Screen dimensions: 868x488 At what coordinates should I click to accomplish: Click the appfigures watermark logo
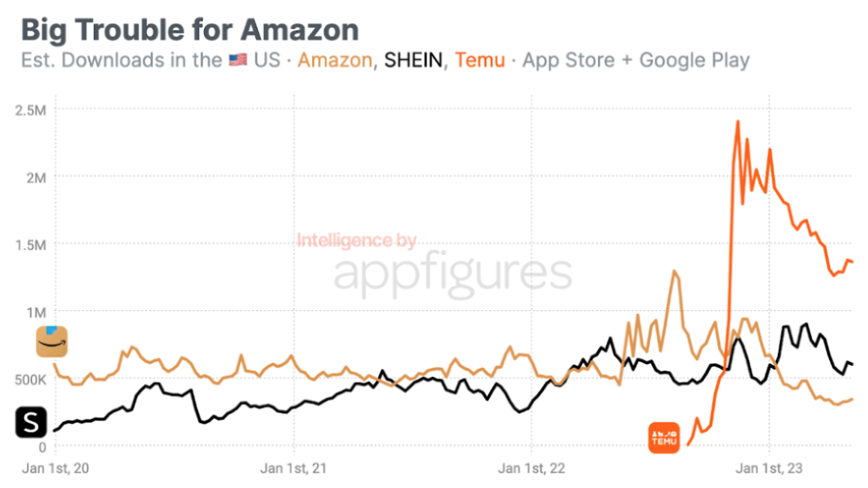(x=452, y=274)
